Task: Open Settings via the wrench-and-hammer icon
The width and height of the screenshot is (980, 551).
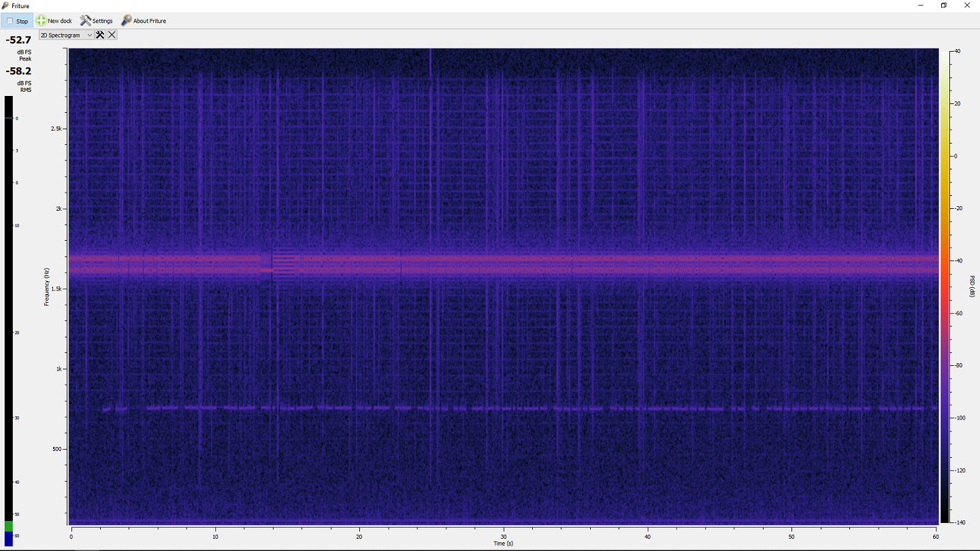Action: pyautogui.click(x=85, y=20)
